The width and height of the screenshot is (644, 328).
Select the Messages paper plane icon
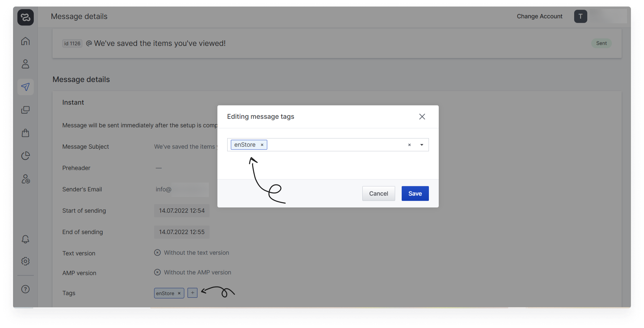coord(26,87)
